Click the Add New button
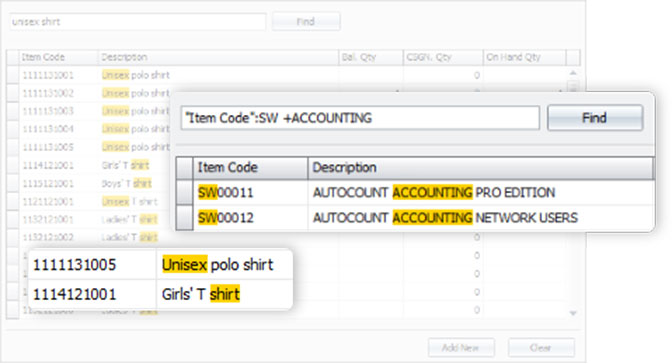Image resolution: width=672 pixels, height=364 pixels. (461, 347)
